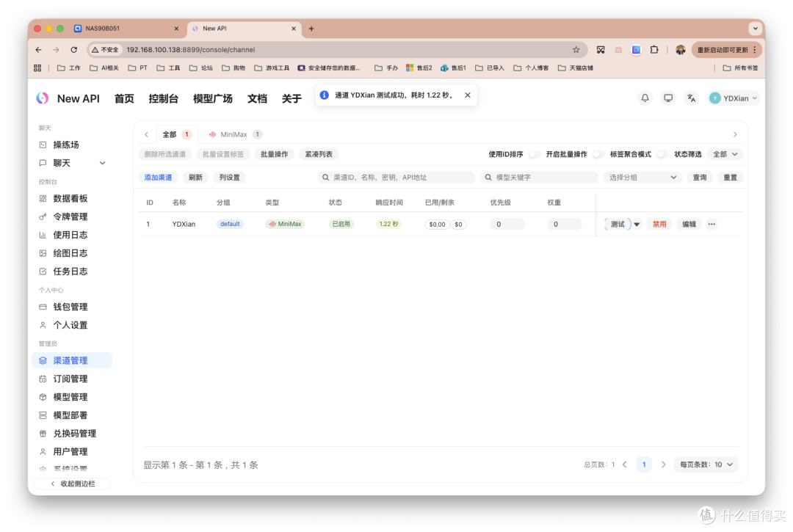Open 模型广场 in the top nav
793x532 pixels.
(x=213, y=98)
